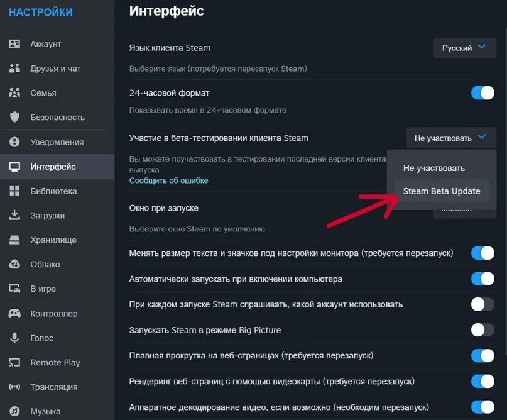
Task: Go to Безопасность settings
Action: tap(57, 117)
